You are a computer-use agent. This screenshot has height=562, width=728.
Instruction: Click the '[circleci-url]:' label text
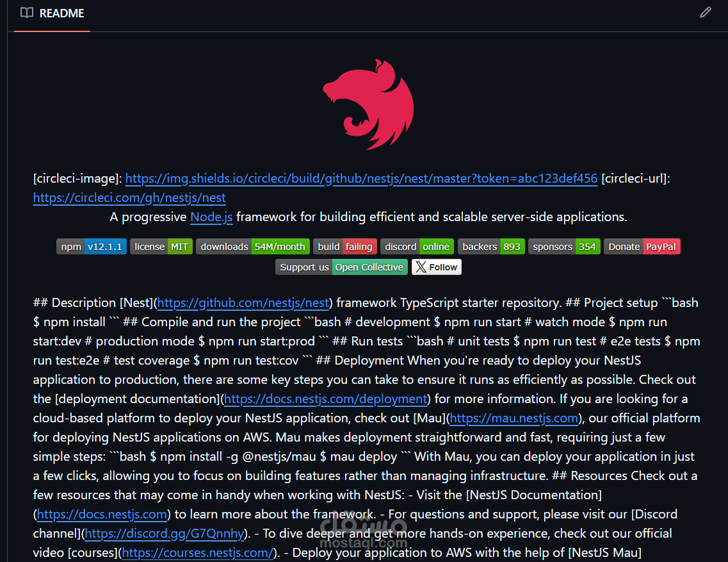pos(636,179)
